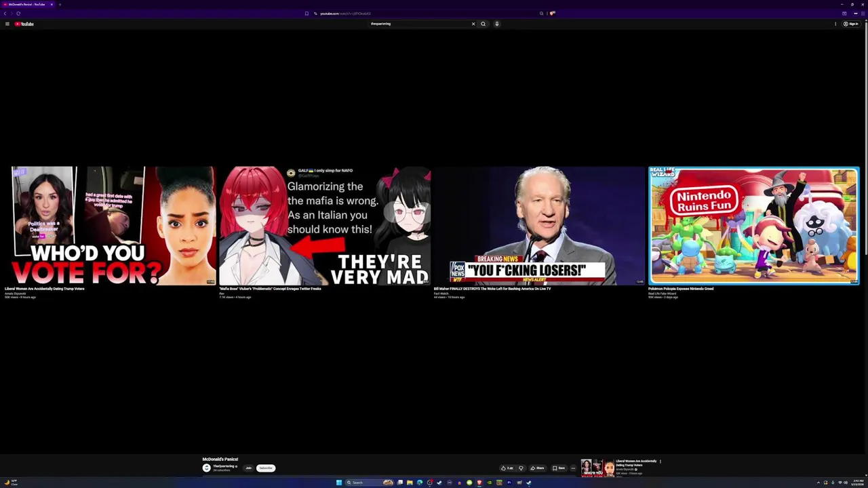Open the Windows Start menu

click(339, 483)
